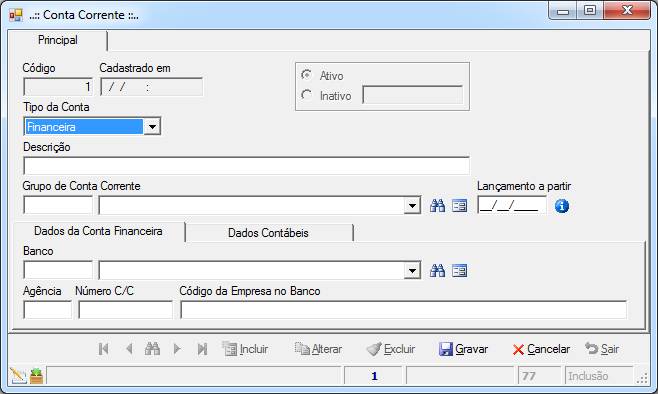Click the Alterar button

[318, 349]
